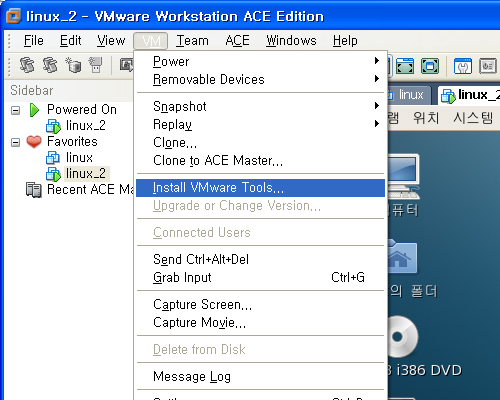Expand the Removable Devices submenu

[260, 79]
